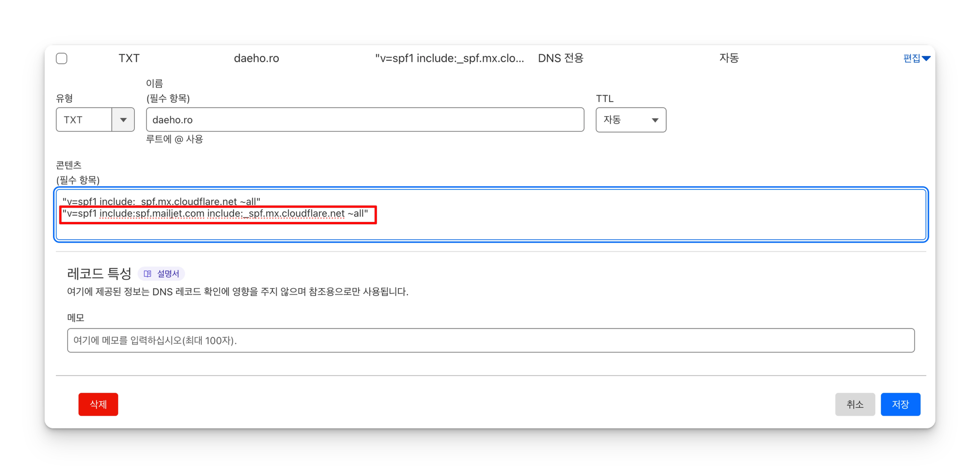The image size is (980, 473).
Task: Click the TTL 자동 caret arrow
Action: tap(655, 120)
